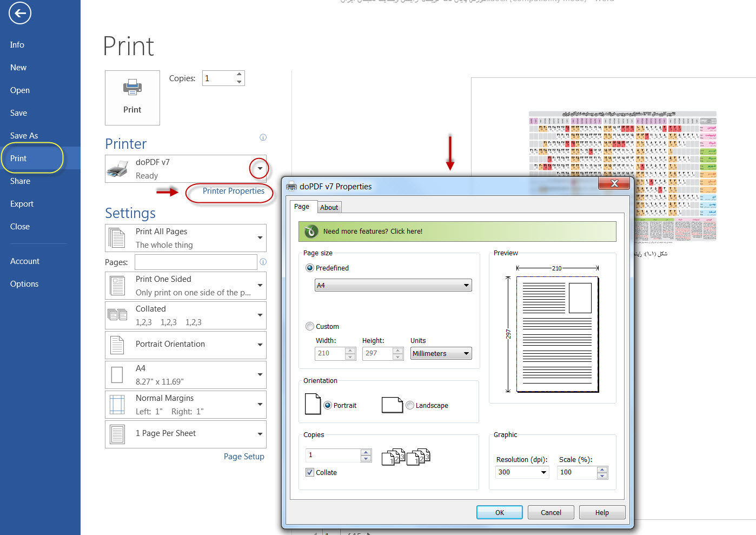Click into the Pages input field
The height and width of the screenshot is (535, 756).
point(196,262)
